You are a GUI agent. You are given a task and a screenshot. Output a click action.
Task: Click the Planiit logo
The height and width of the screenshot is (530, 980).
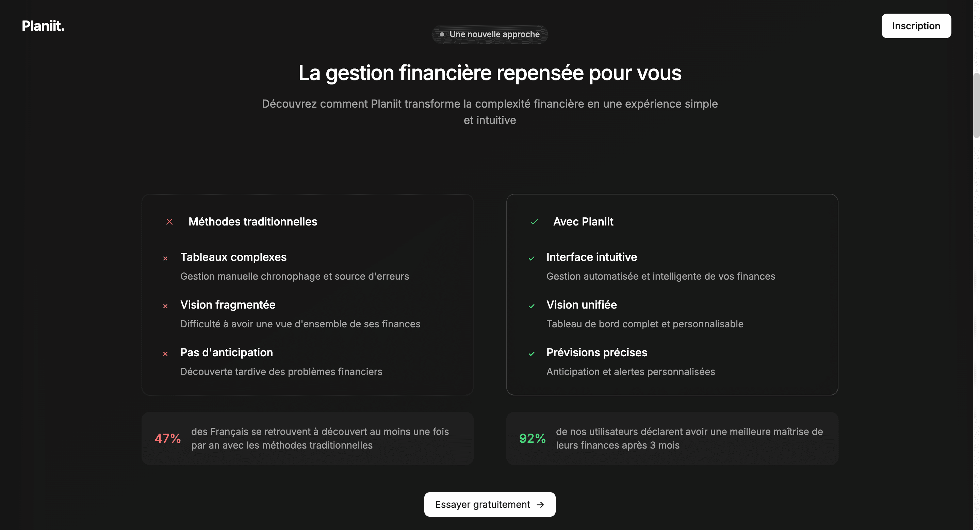(x=43, y=26)
